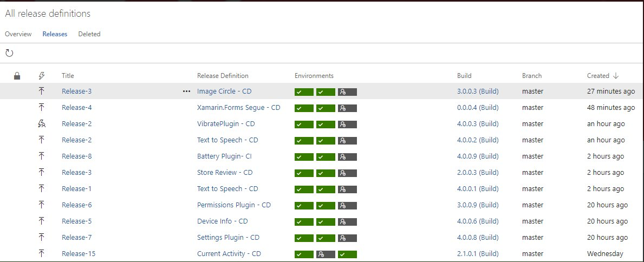
Task: Click pending approval environment box in Xamarin.Forms Segue row
Action: pyautogui.click(x=348, y=108)
